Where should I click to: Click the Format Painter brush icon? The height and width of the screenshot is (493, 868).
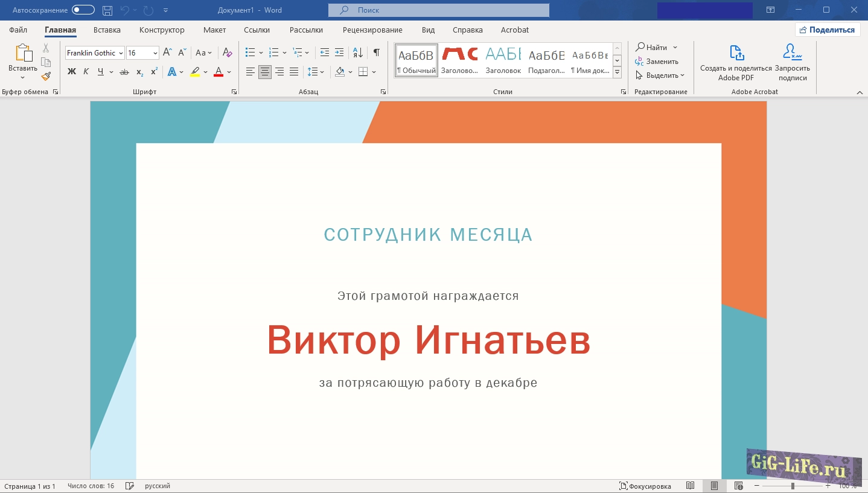coord(46,76)
